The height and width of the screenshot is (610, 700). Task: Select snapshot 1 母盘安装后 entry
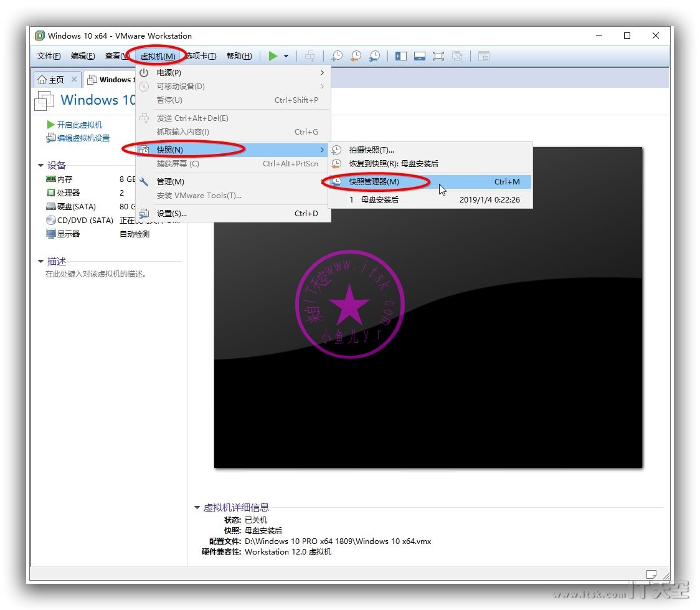(430, 199)
